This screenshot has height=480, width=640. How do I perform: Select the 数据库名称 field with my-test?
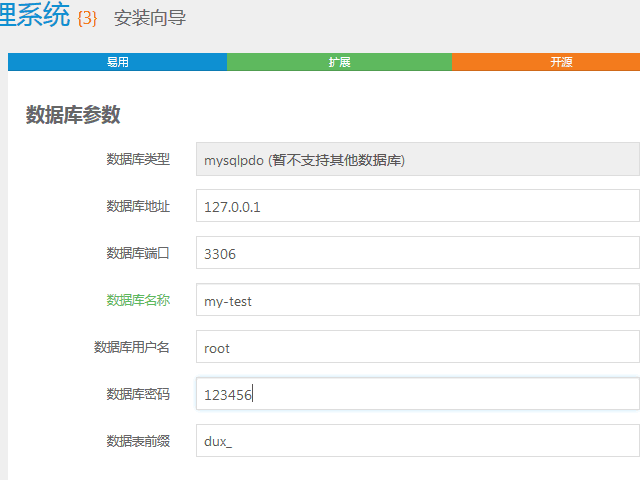(417, 300)
